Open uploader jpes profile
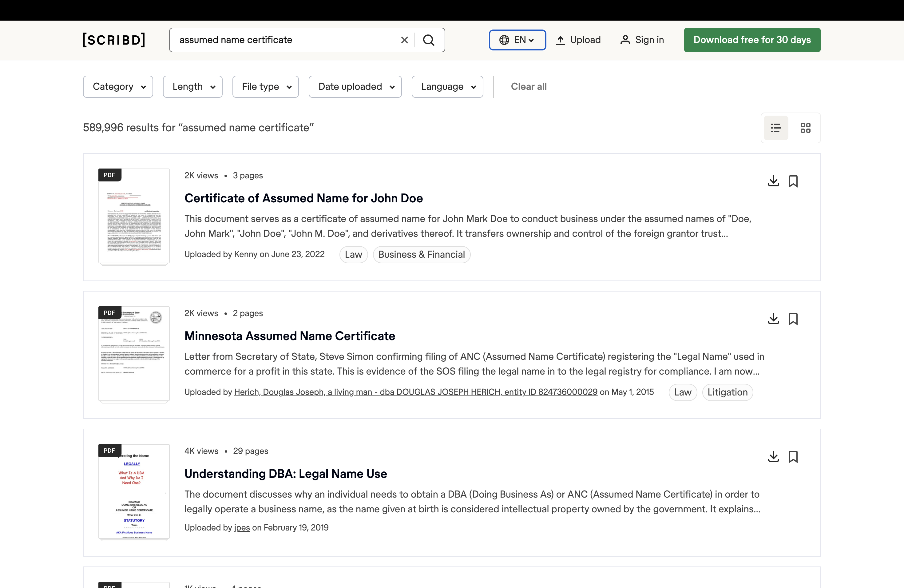 coord(242,528)
